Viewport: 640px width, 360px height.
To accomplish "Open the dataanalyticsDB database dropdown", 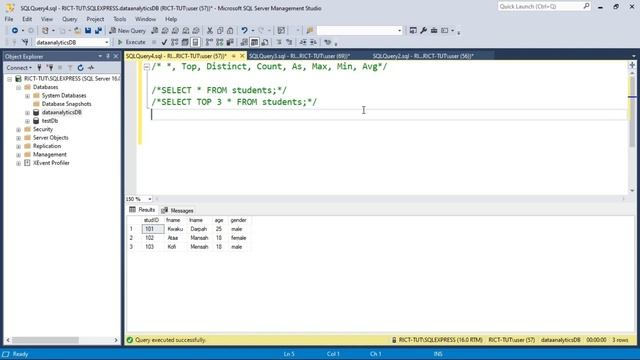I will 107,42.
